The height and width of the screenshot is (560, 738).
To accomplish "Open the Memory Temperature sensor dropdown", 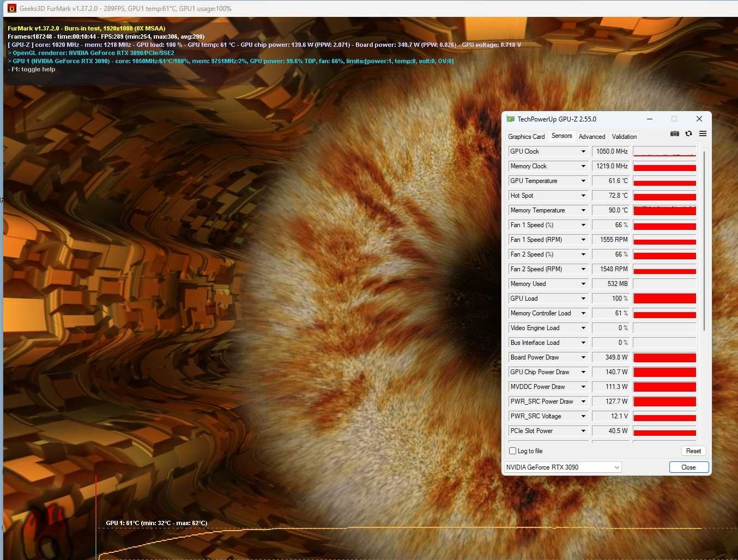I will (x=583, y=210).
